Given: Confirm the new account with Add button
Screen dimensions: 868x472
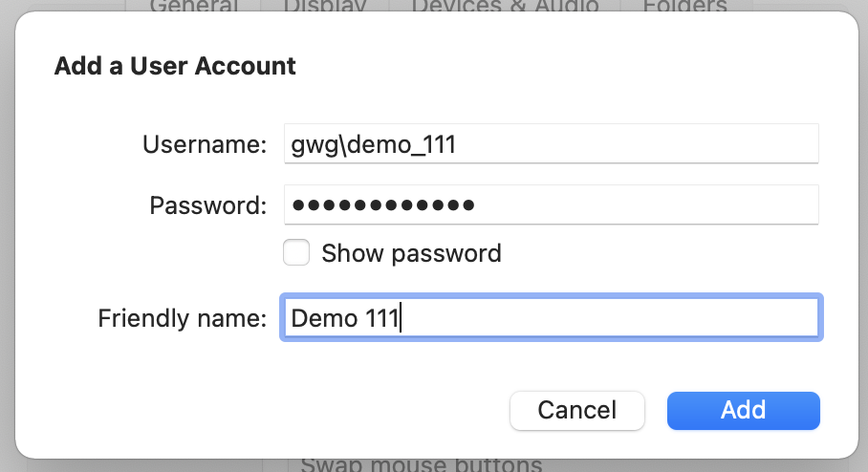Looking at the screenshot, I should [x=744, y=411].
